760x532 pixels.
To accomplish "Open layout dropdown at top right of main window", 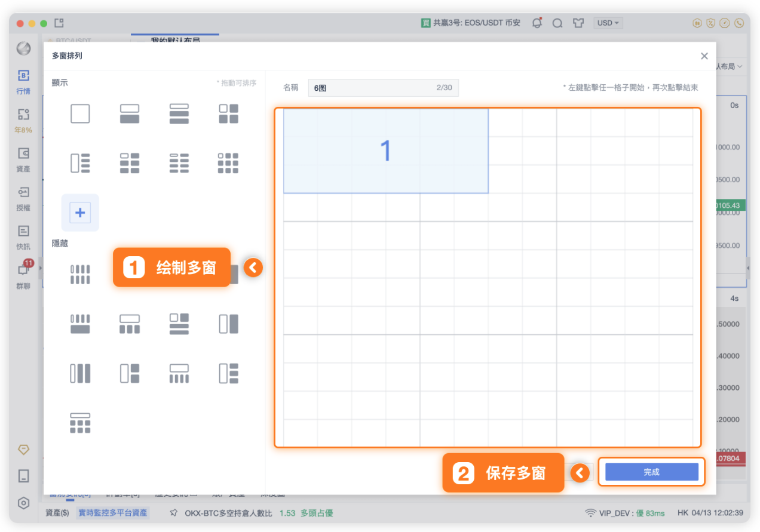I will [x=730, y=66].
